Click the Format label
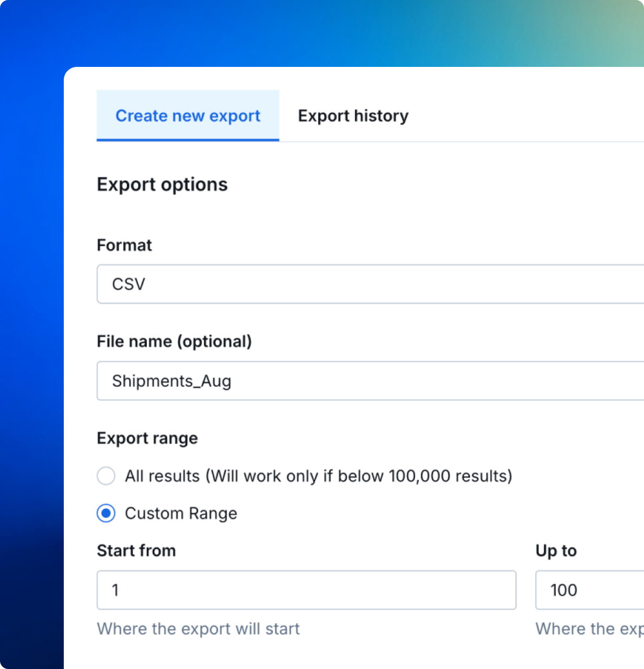Screen dimensions: 644x669 tap(124, 245)
